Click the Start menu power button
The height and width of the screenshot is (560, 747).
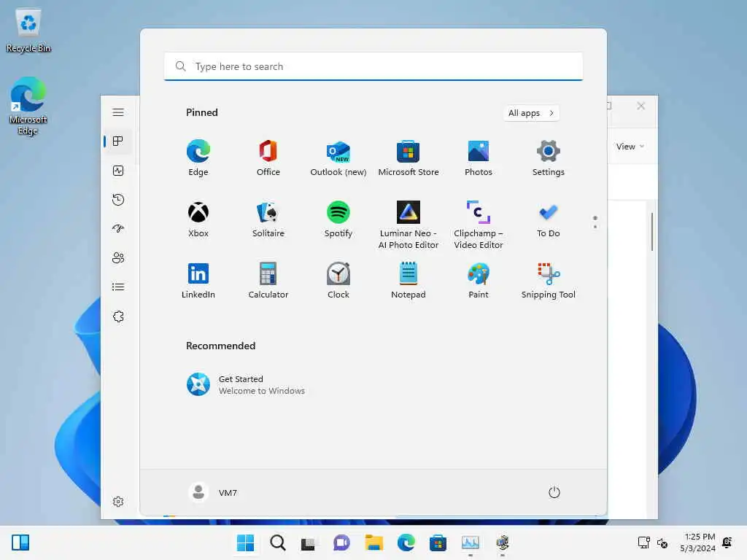[554, 492]
